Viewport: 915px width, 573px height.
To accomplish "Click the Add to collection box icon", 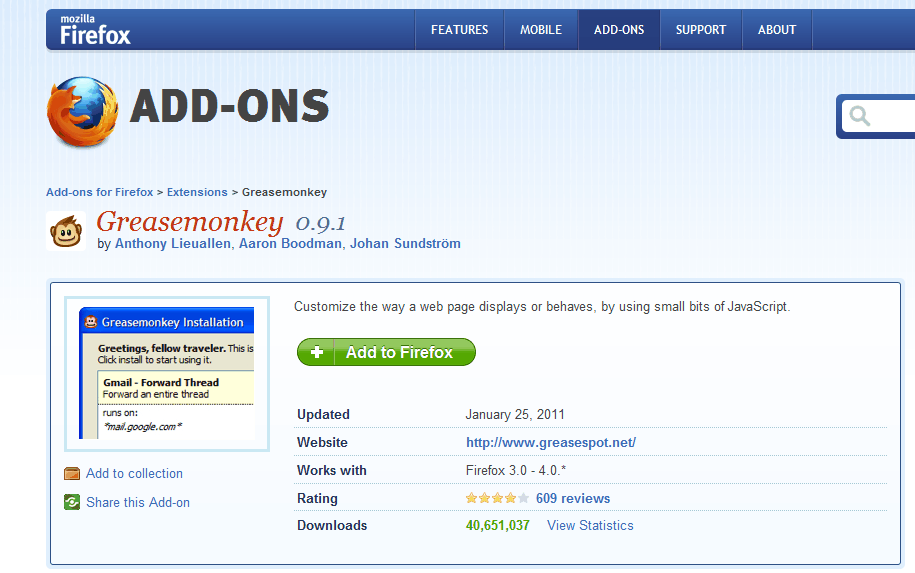I will click(x=72, y=473).
